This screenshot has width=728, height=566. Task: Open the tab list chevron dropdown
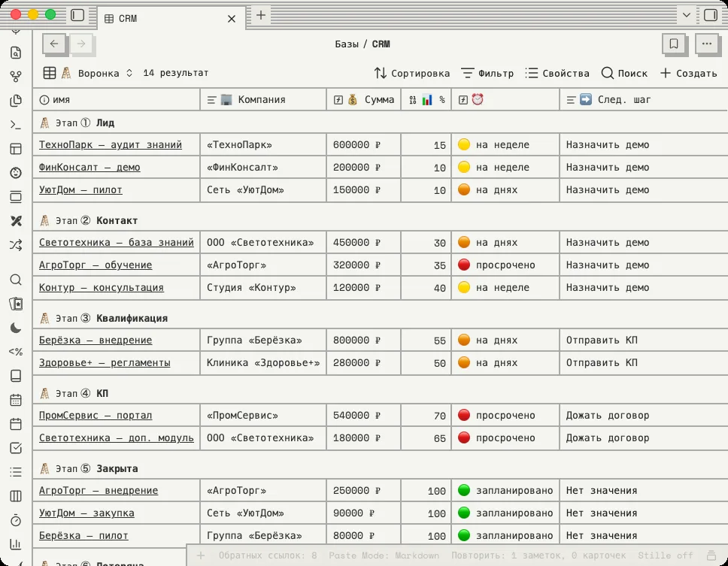(x=686, y=15)
